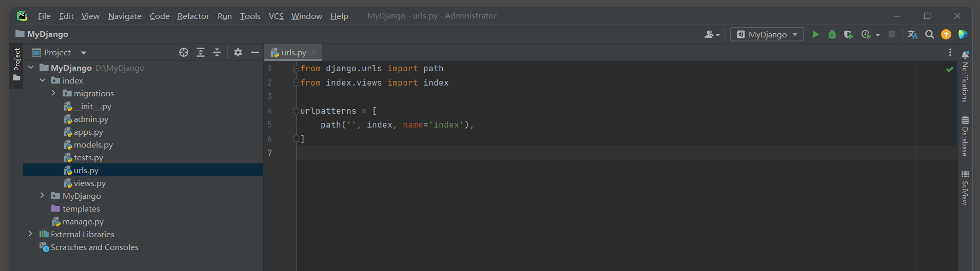Click Select Opened File target icon
Screen dimensions: 980x271
click(184, 52)
